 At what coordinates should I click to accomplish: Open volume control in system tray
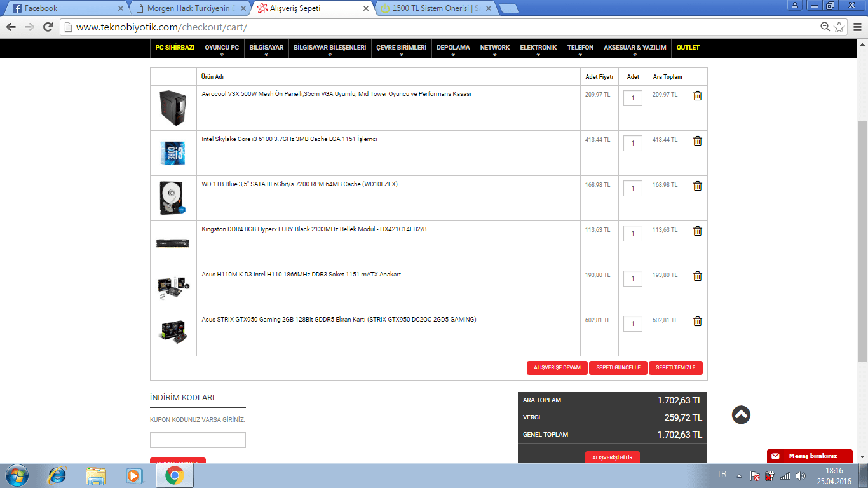[x=800, y=475]
